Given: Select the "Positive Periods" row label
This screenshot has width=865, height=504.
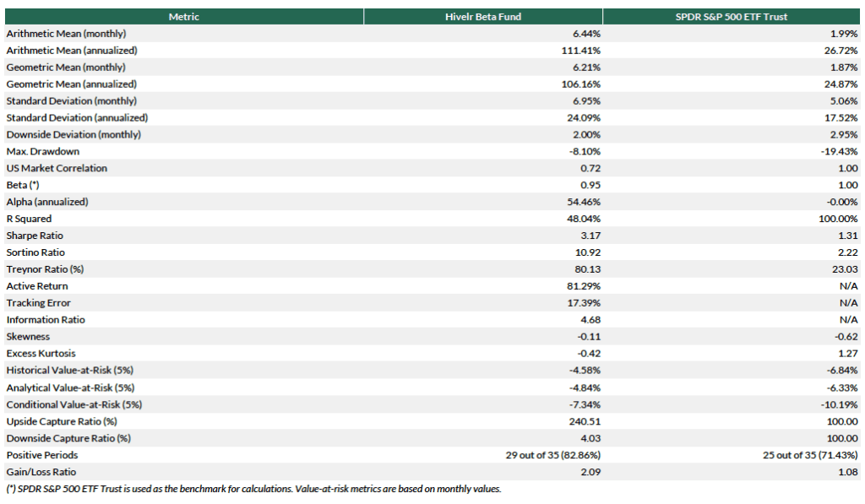Looking at the screenshot, I should tap(42, 455).
